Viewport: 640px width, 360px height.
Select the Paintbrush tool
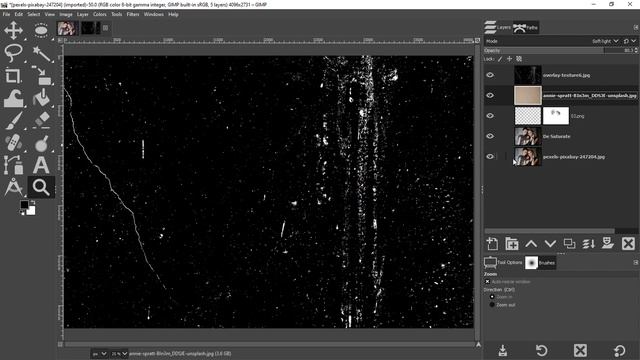[13, 120]
